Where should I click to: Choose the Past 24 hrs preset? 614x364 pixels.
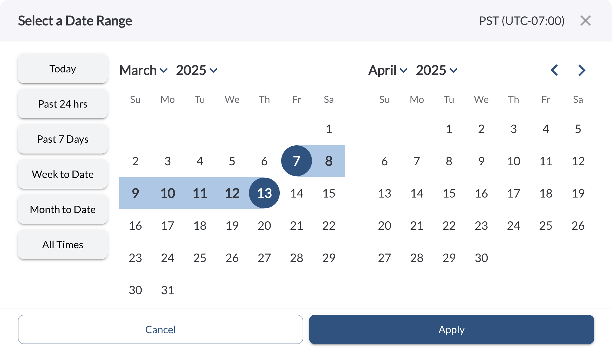(x=63, y=104)
